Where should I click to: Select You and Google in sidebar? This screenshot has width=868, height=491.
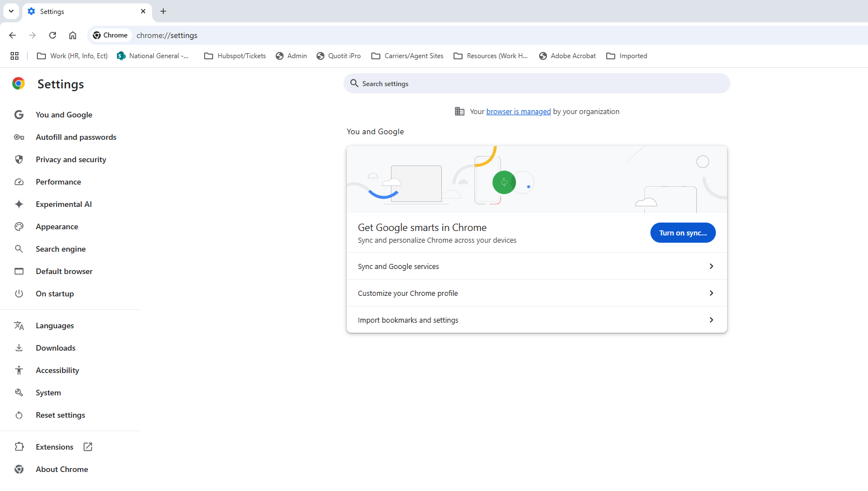pos(64,115)
